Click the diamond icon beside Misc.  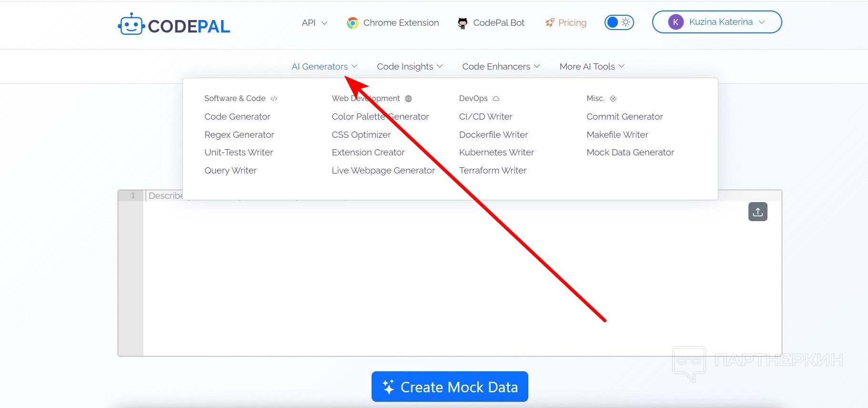point(613,99)
